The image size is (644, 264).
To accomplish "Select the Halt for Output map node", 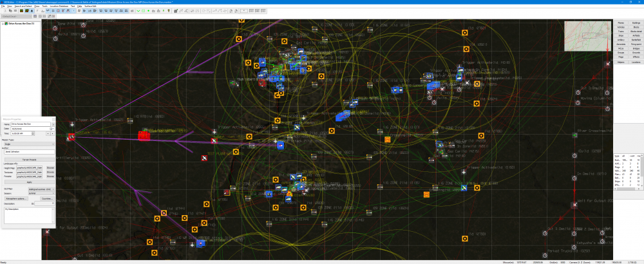I will click(574, 205).
